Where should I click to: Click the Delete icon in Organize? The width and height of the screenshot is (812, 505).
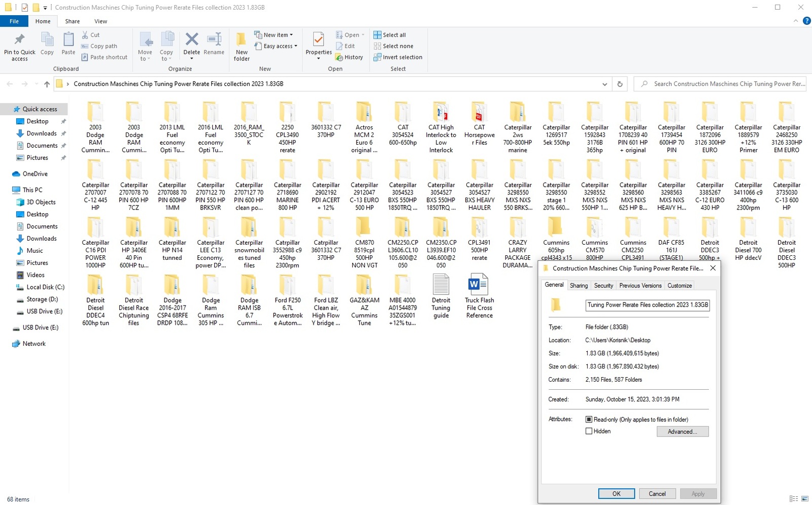[192, 40]
